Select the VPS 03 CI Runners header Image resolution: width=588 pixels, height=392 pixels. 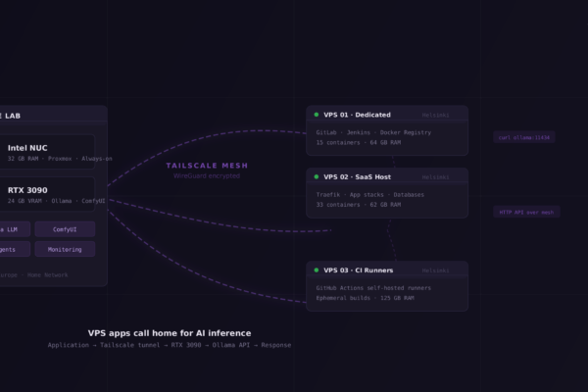pyautogui.click(x=387, y=269)
